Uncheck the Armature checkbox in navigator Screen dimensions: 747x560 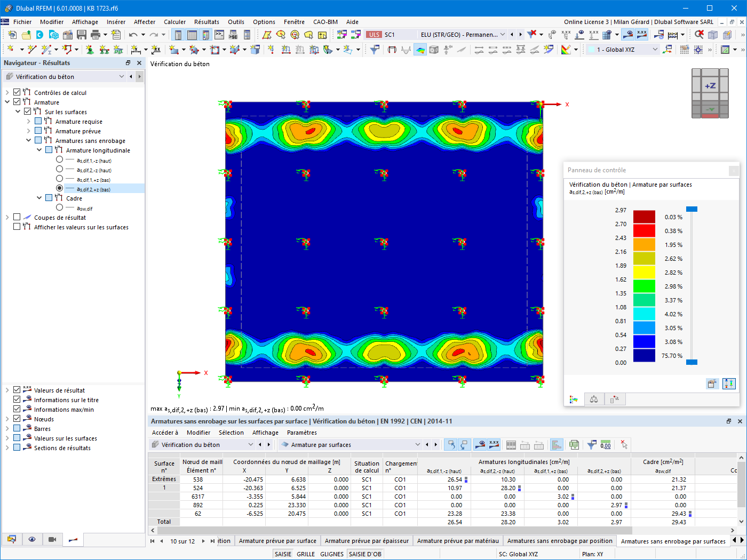tap(17, 102)
